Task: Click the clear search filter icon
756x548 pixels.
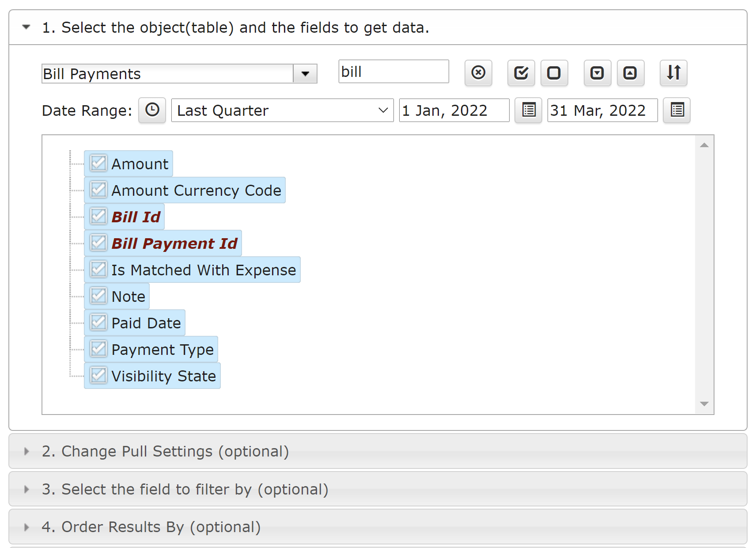Action: coord(478,72)
